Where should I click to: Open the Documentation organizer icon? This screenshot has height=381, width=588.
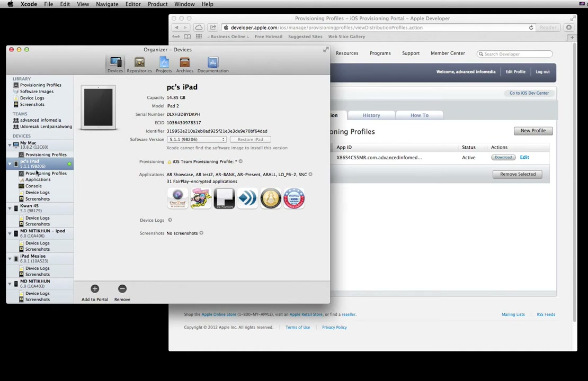pos(212,62)
